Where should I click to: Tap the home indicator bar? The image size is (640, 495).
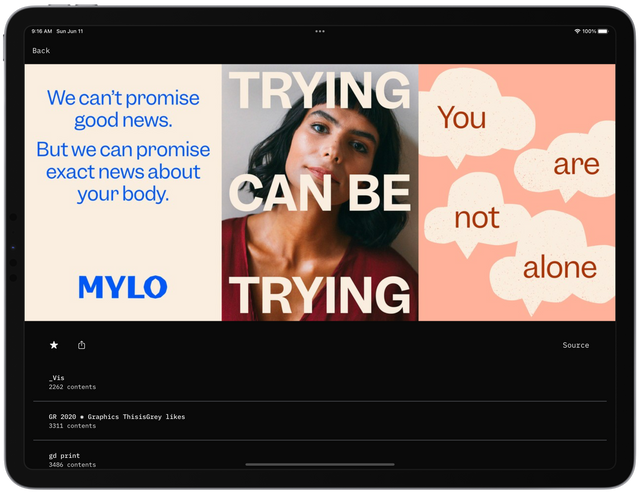[319, 464]
